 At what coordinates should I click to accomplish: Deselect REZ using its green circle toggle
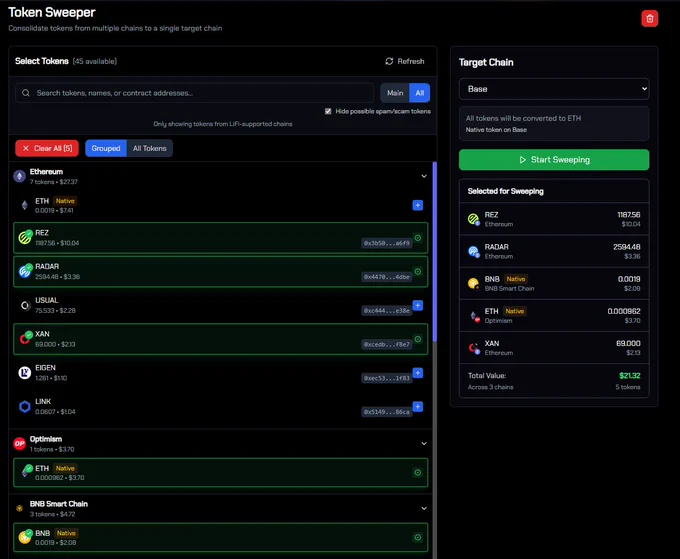(418, 238)
